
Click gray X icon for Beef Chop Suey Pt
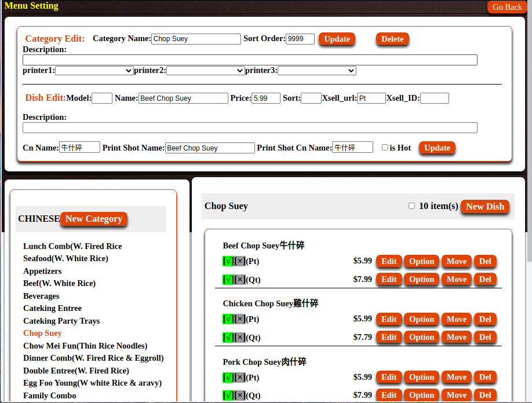pos(240,262)
